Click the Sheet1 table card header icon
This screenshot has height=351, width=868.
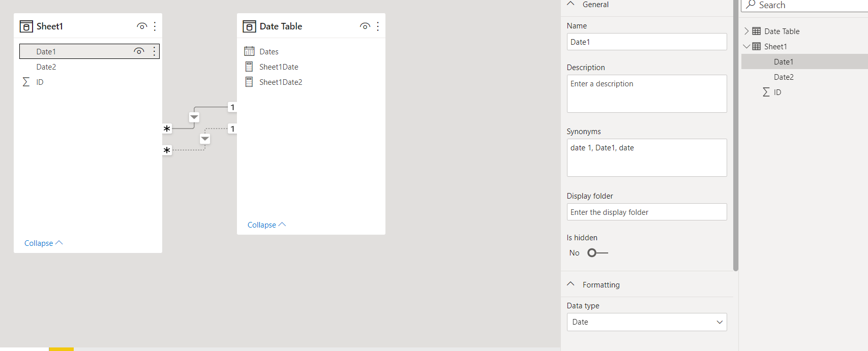click(26, 26)
